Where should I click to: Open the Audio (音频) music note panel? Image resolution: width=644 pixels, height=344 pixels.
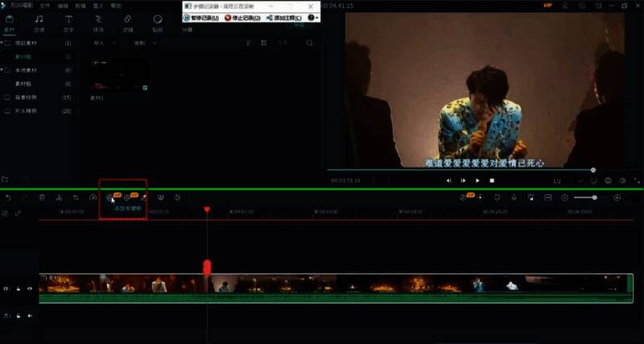tap(39, 22)
